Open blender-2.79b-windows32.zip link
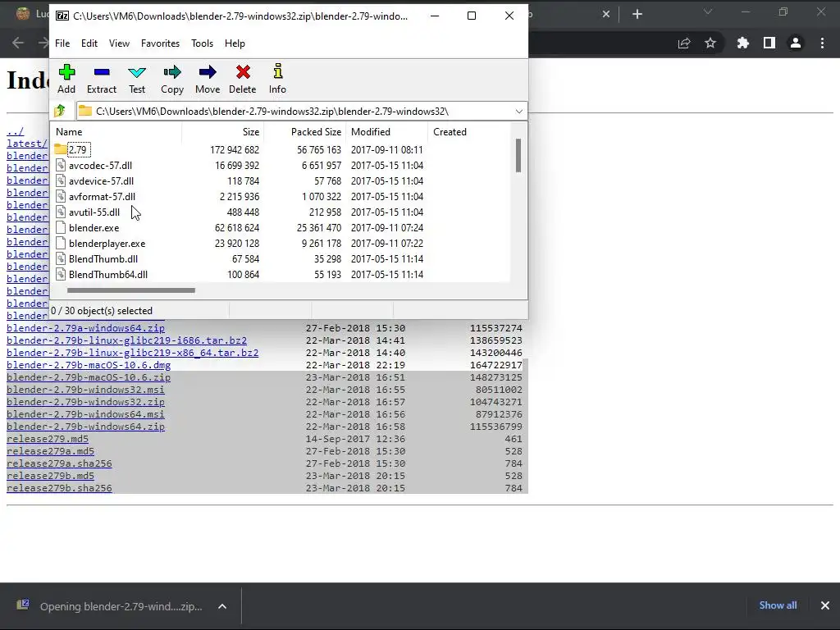Image resolution: width=840 pixels, height=630 pixels. tap(85, 402)
